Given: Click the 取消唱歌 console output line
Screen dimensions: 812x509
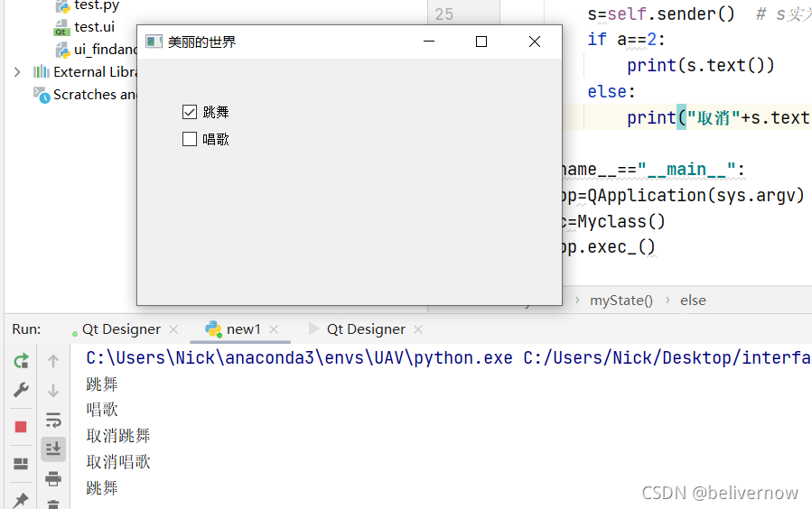Looking at the screenshot, I should tap(118, 461).
